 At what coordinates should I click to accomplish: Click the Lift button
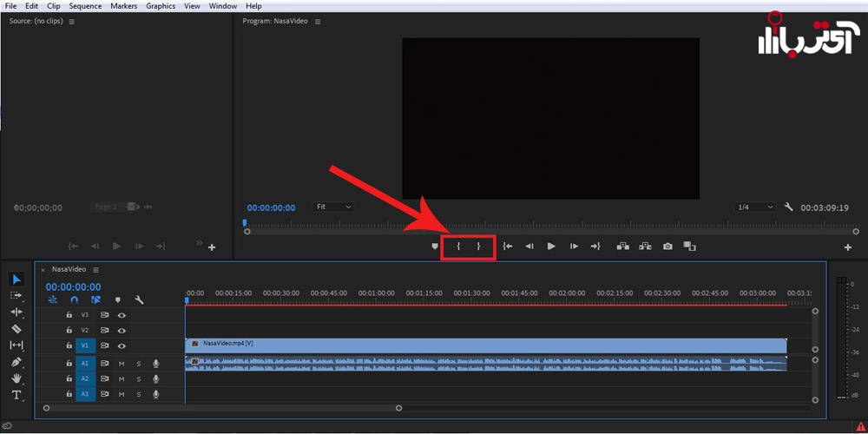(622, 247)
